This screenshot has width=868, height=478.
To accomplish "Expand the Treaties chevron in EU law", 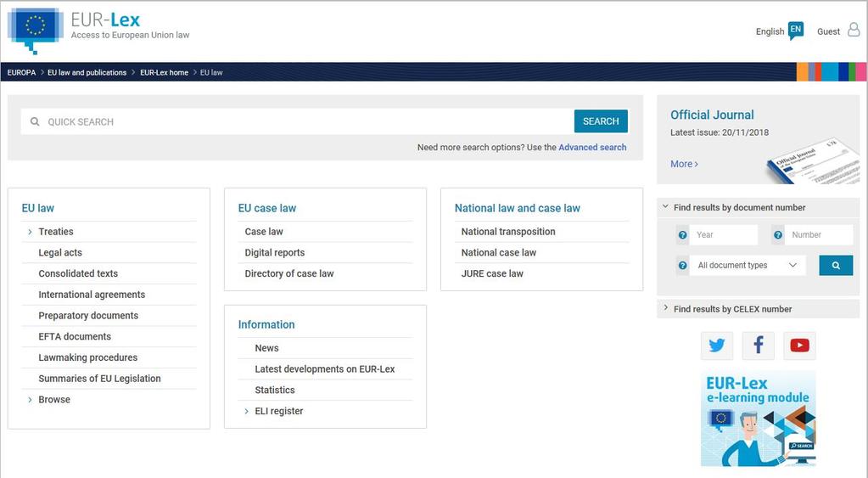I will [30, 232].
